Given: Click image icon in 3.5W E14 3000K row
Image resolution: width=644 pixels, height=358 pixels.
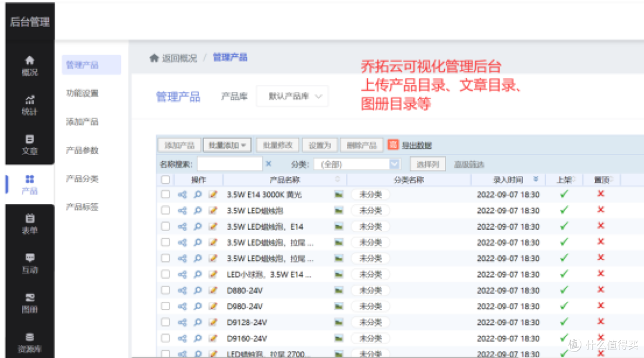Looking at the screenshot, I should point(339,195).
